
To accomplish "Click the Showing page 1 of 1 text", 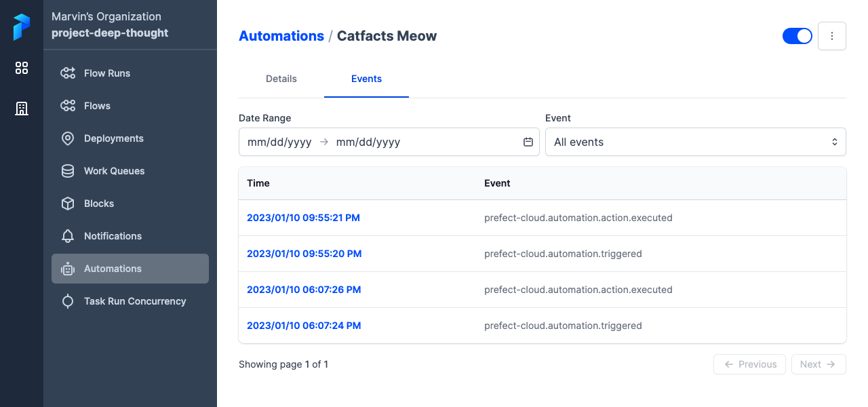I will coord(283,364).
